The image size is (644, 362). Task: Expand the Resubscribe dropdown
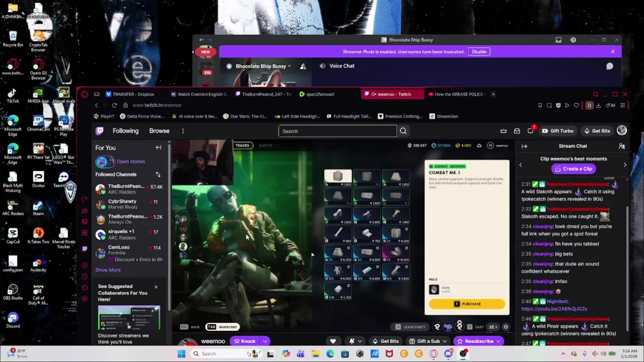click(x=498, y=341)
